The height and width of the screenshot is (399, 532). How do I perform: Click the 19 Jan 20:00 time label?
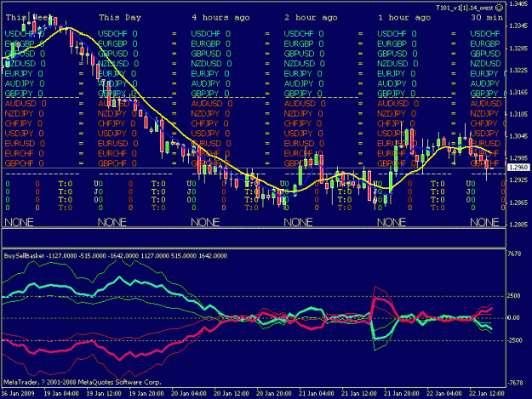tap(146, 394)
